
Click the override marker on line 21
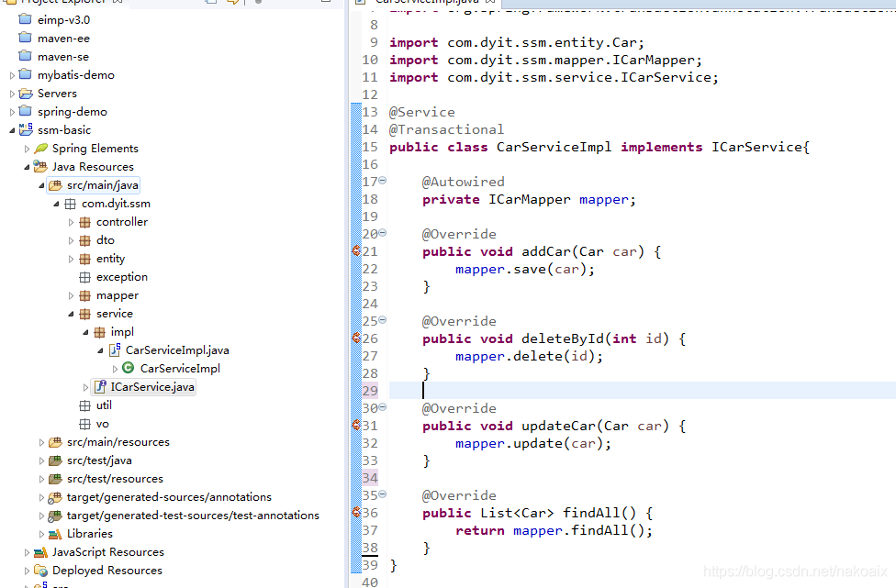click(x=356, y=250)
